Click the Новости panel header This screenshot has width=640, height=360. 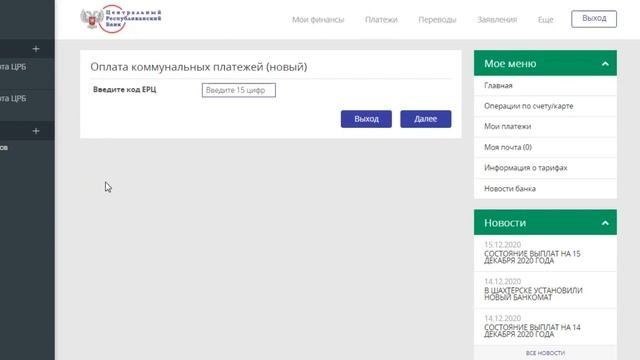pos(545,222)
